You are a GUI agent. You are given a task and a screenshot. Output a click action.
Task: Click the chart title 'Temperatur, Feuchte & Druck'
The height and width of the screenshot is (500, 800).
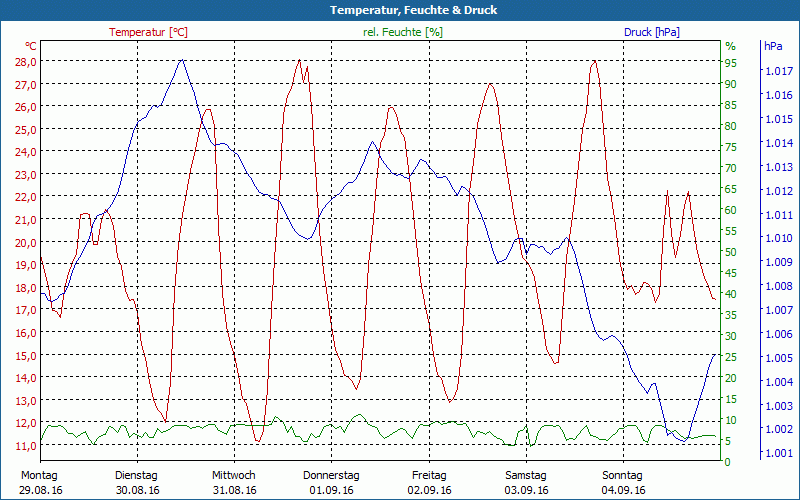[400, 10]
